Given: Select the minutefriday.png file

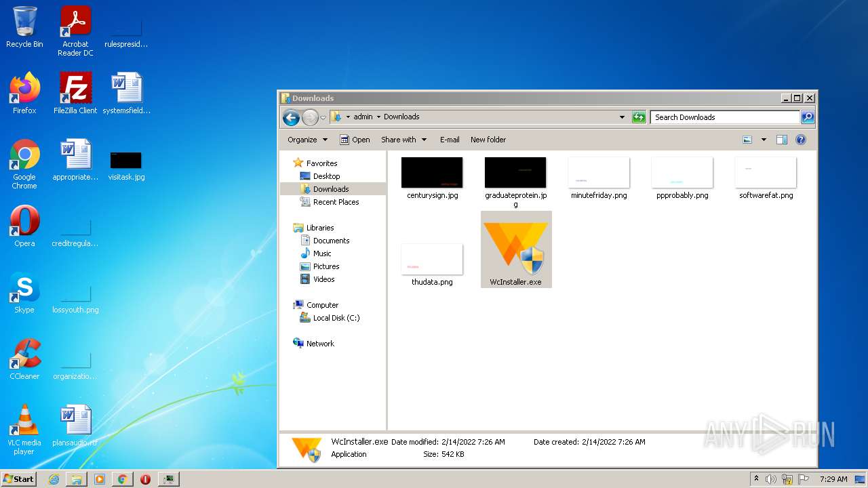Looking at the screenshot, I should point(599,178).
